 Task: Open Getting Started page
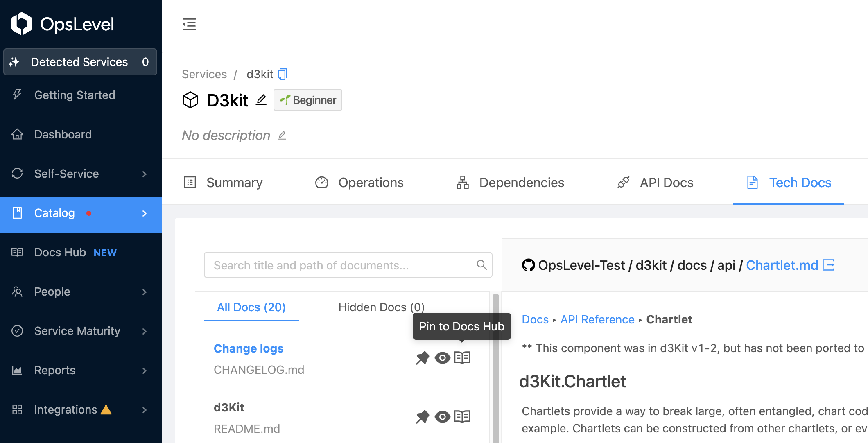click(x=75, y=95)
